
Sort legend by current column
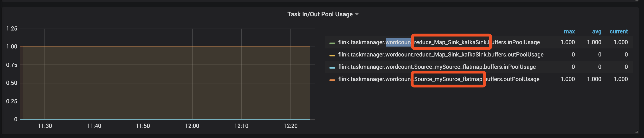[x=618, y=31]
